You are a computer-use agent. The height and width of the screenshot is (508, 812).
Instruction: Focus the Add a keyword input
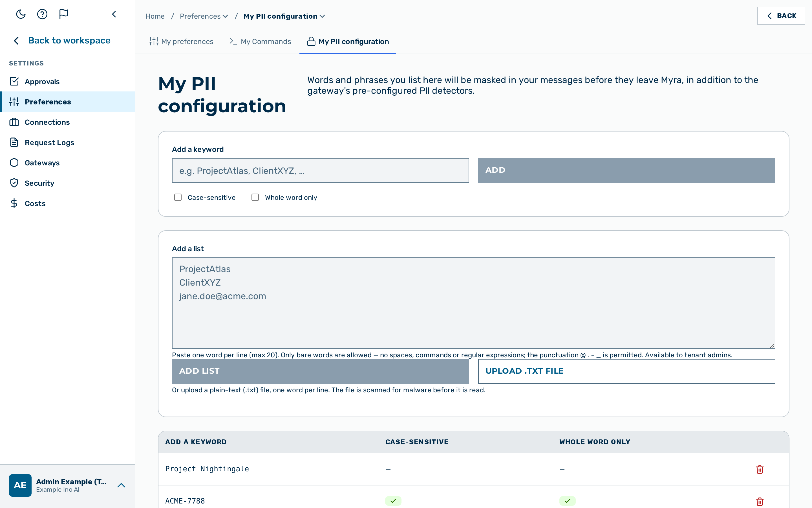pos(321,170)
